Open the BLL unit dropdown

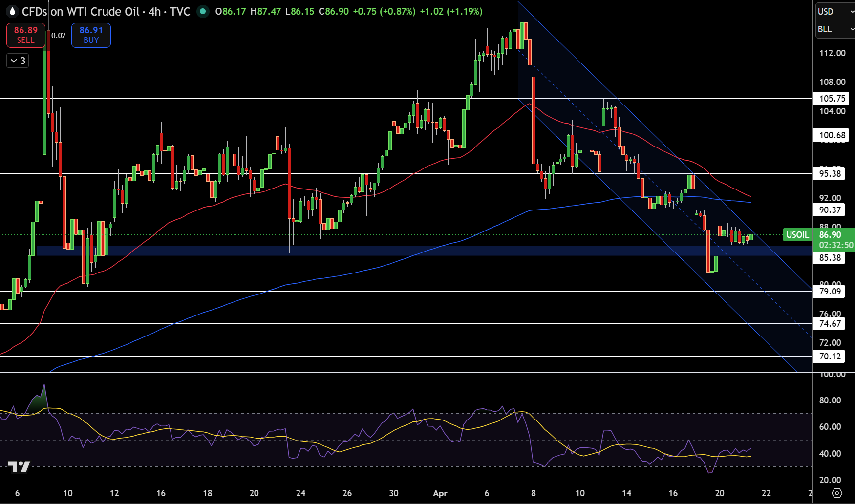click(x=835, y=29)
